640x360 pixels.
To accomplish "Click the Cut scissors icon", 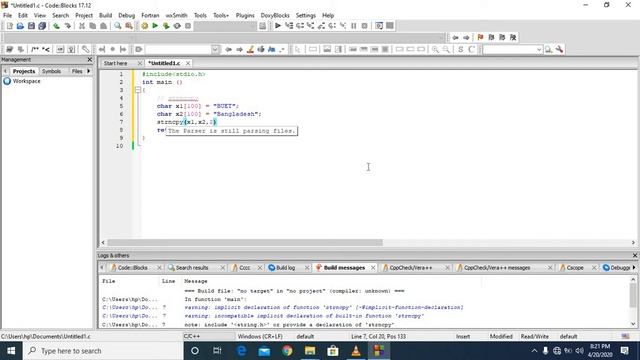I will [x=82, y=26].
